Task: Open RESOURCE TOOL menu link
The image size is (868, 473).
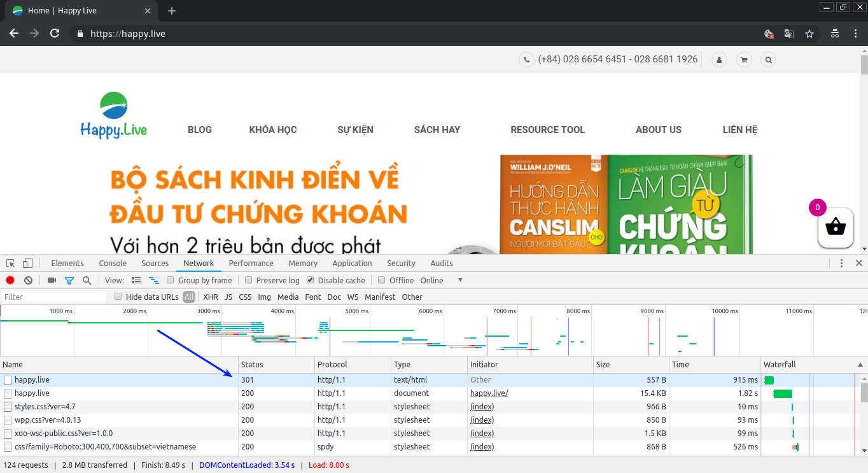Action: pyautogui.click(x=548, y=129)
